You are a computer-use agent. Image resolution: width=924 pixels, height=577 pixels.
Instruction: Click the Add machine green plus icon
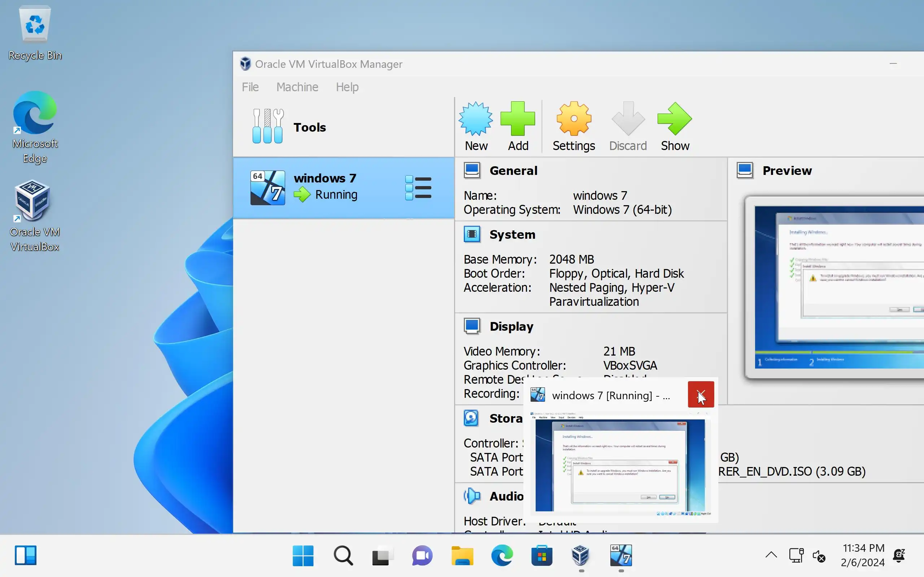click(518, 119)
